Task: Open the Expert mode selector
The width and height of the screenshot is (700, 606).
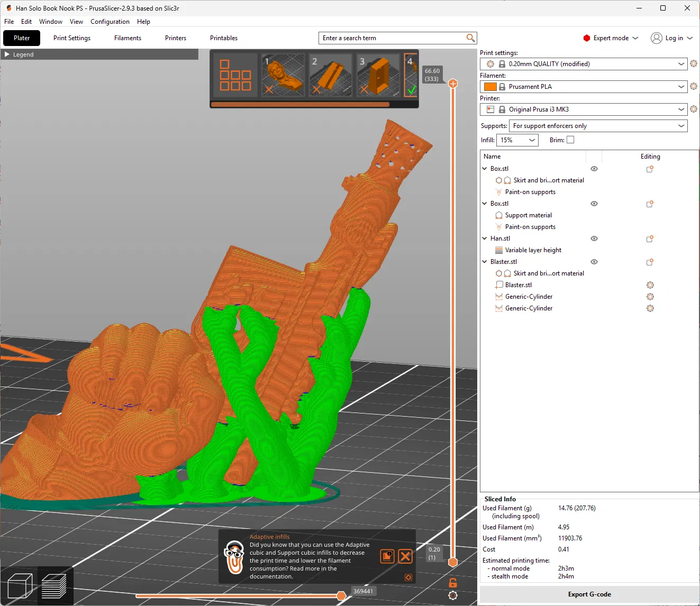Action: [x=611, y=38]
